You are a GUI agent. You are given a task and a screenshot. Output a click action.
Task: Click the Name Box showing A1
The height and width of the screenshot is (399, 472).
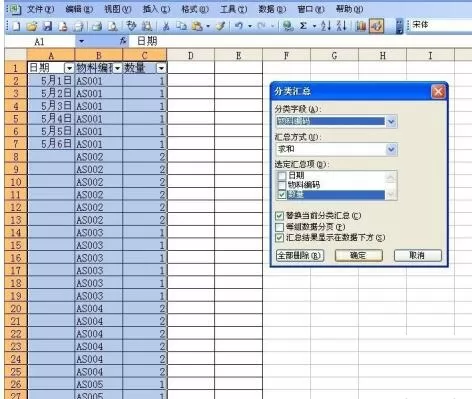(x=39, y=41)
